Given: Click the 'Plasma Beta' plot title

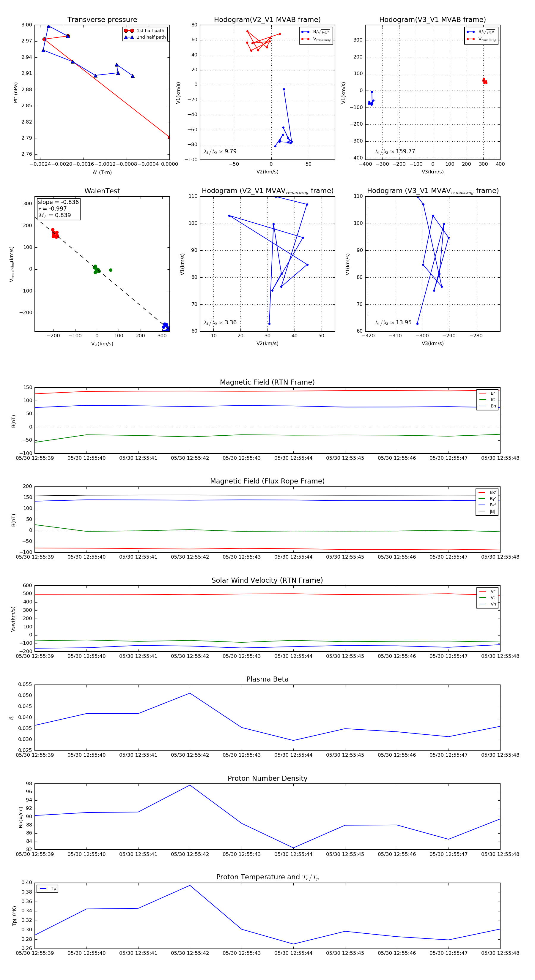Looking at the screenshot, I should (267, 679).
